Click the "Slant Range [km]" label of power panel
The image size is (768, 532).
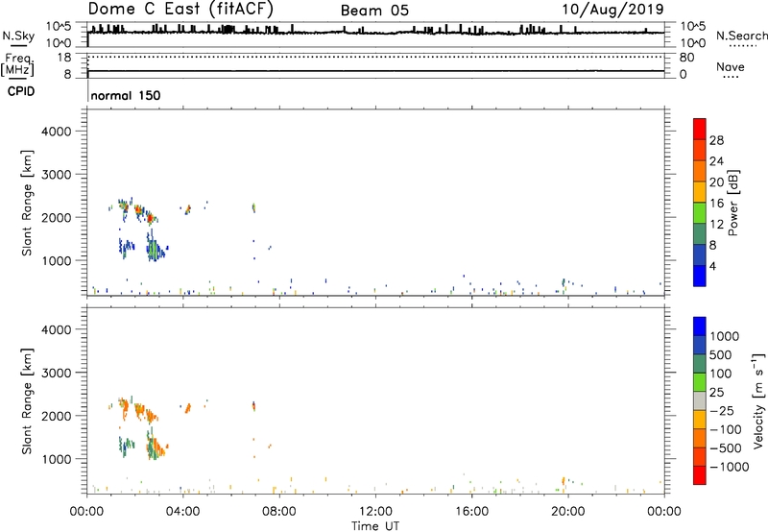click(x=27, y=203)
